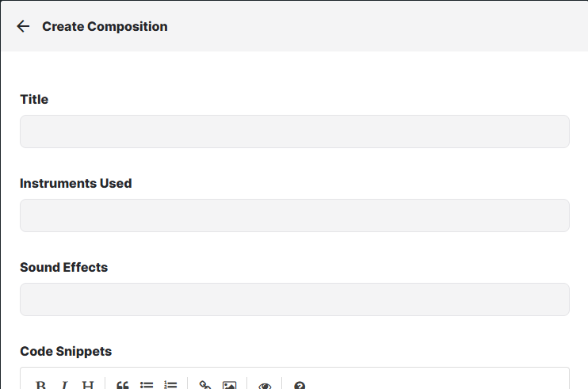Focus the Title input field

294,132
